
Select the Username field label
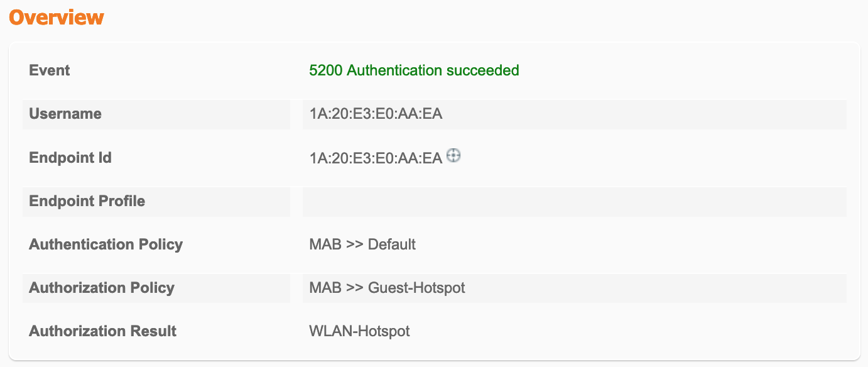coord(65,114)
